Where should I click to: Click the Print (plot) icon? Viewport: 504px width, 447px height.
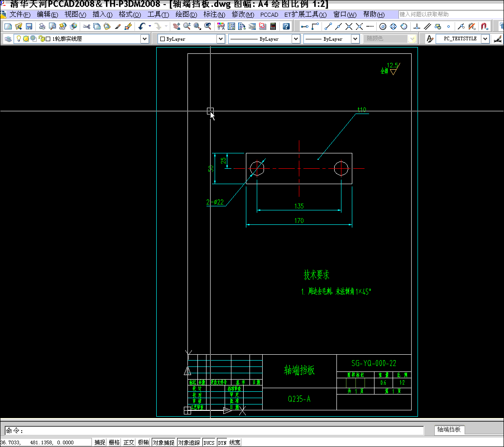click(x=42, y=26)
